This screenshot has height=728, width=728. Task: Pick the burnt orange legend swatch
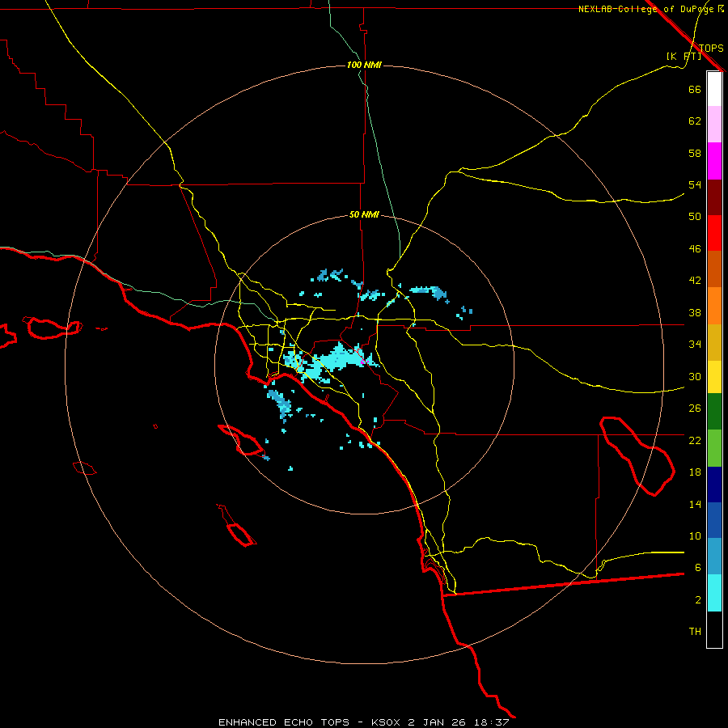(x=714, y=269)
